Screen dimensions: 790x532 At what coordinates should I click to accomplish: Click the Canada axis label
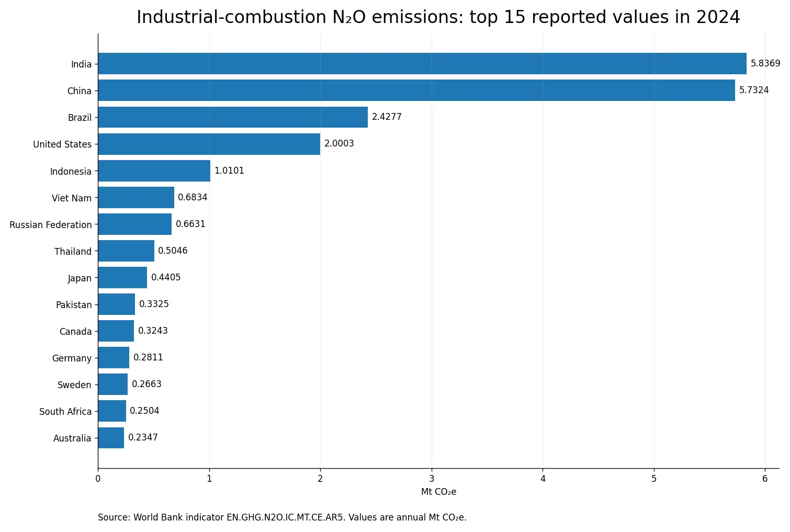pyautogui.click(x=75, y=332)
